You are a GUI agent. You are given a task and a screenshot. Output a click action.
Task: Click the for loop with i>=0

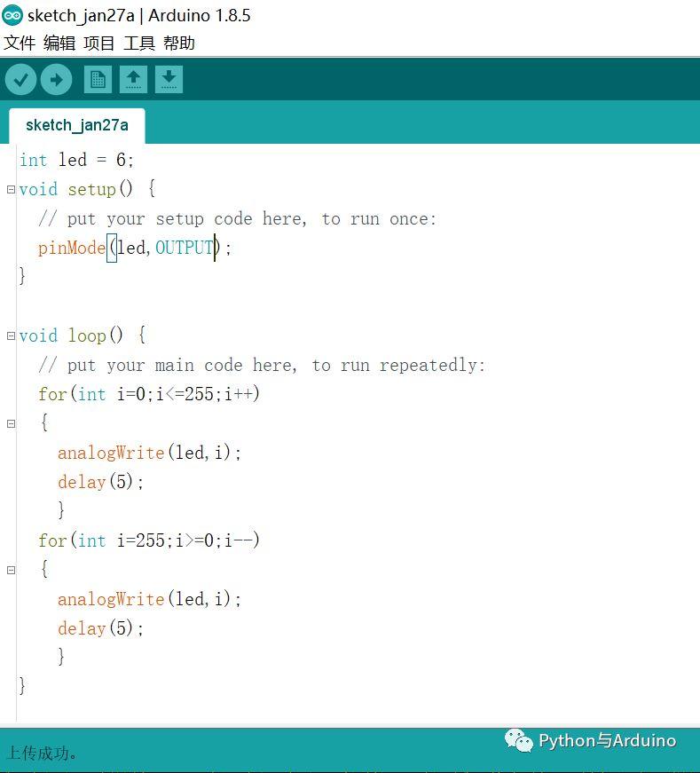pyautogui.click(x=149, y=540)
